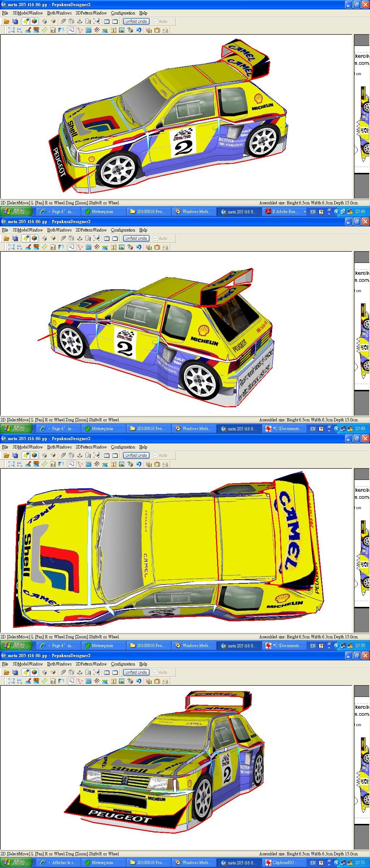This screenshot has width=370, height=868.
Task: Expand hidden tray icons beside the 23:51 clock
Action: [x=337, y=863]
